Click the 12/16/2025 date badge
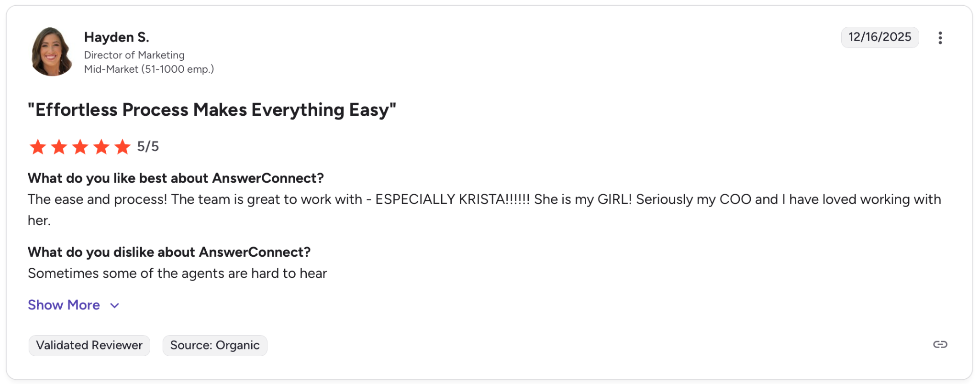This screenshot has width=980, height=384. pos(880,37)
